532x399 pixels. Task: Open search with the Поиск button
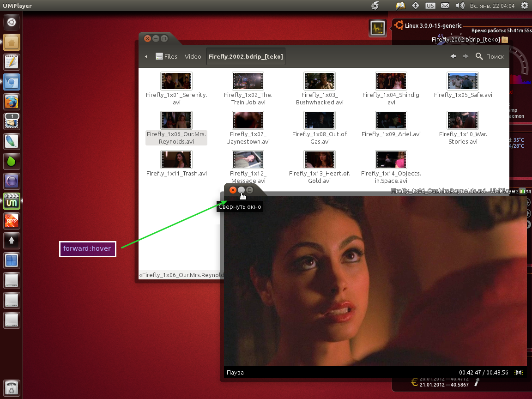[490, 56]
